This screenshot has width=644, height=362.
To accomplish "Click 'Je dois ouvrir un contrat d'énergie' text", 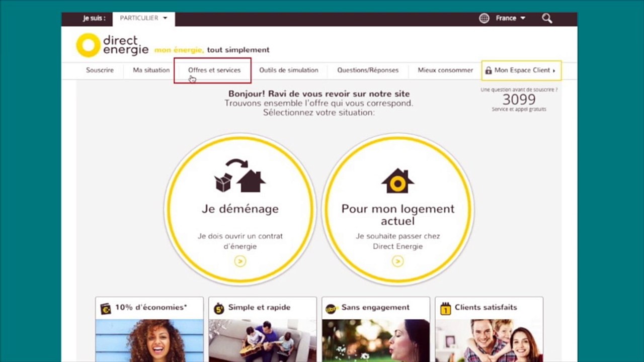I will (x=240, y=241).
